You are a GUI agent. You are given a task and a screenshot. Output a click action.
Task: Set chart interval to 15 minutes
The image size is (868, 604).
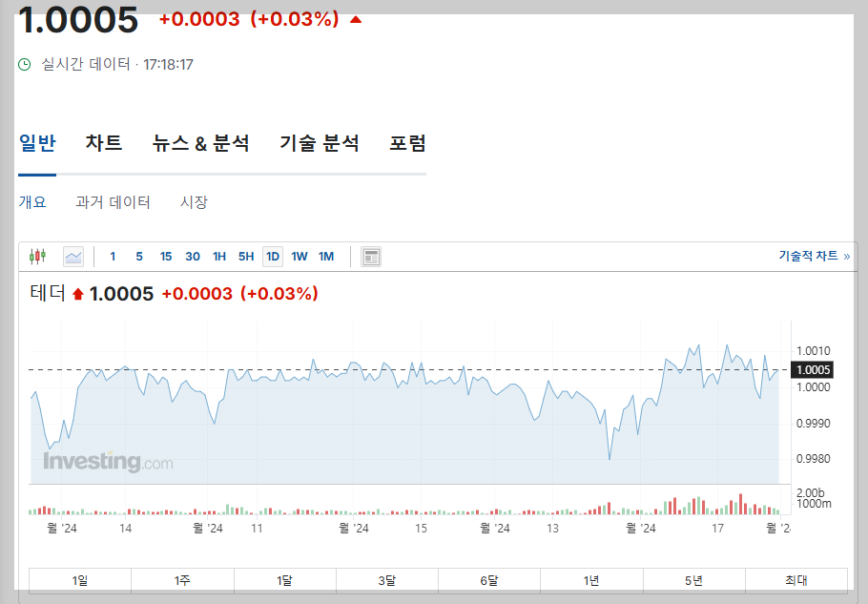166,257
